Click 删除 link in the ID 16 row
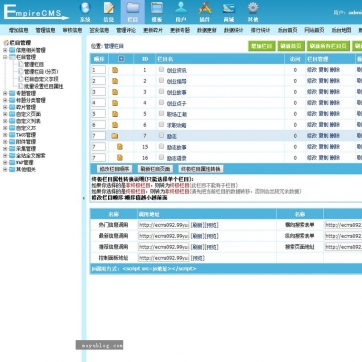362x362 pixels. coord(335,158)
